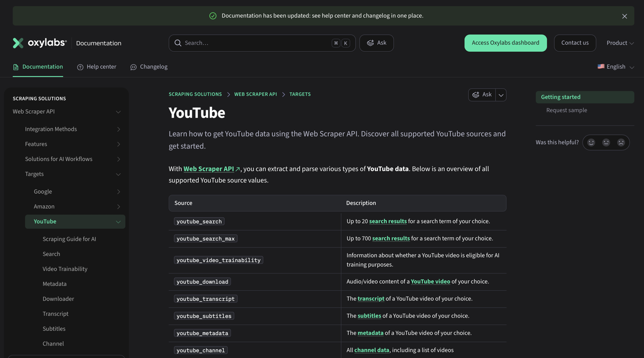This screenshot has height=358, width=644.
Task: Open the dropdown arrow beside page Ask button
Action: tap(501, 95)
